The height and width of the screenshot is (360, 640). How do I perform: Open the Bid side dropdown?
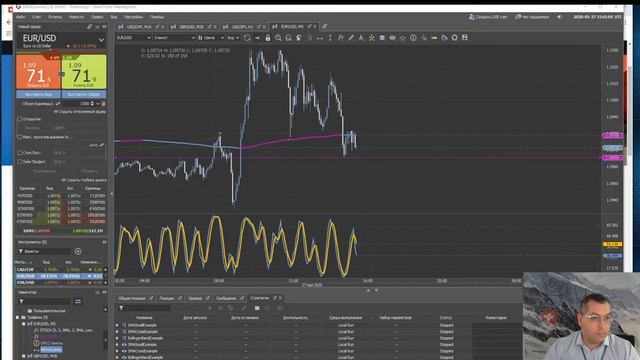233,38
